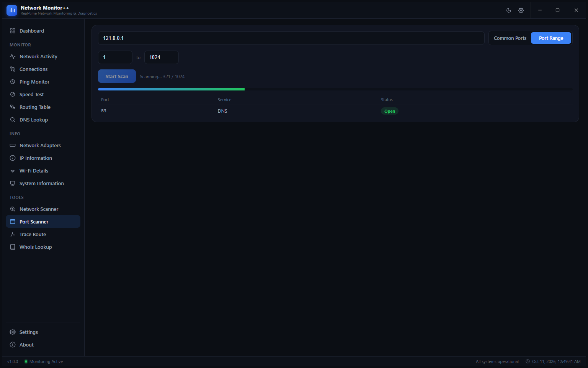Open the Settings page in sidebar
Image resolution: width=588 pixels, height=368 pixels.
point(43,332)
